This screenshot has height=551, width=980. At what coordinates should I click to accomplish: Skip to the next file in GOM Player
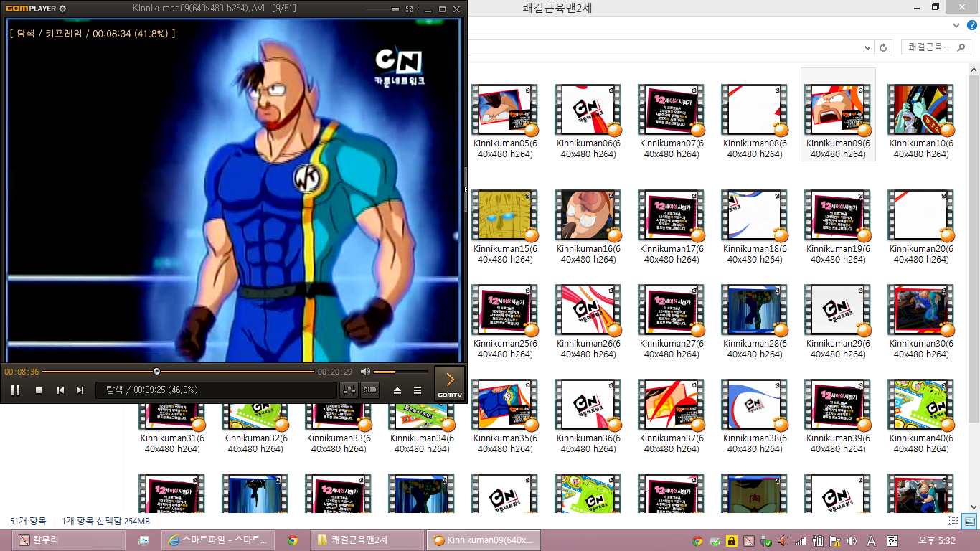(x=80, y=390)
